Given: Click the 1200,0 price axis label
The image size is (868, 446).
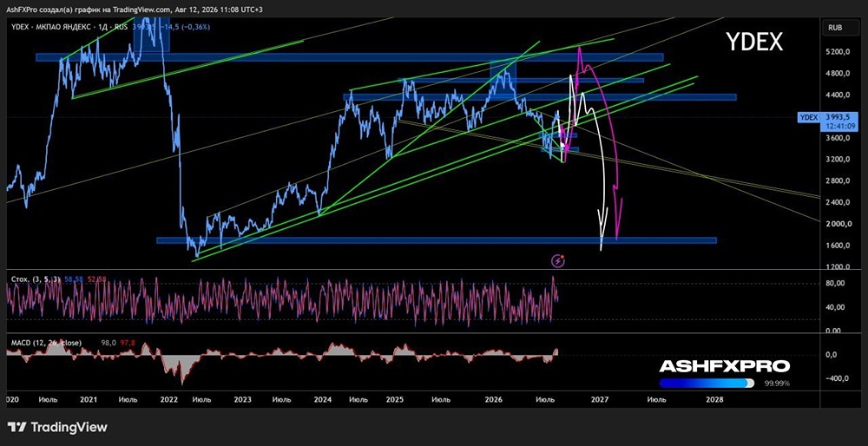Looking at the screenshot, I should pyautogui.click(x=839, y=266).
